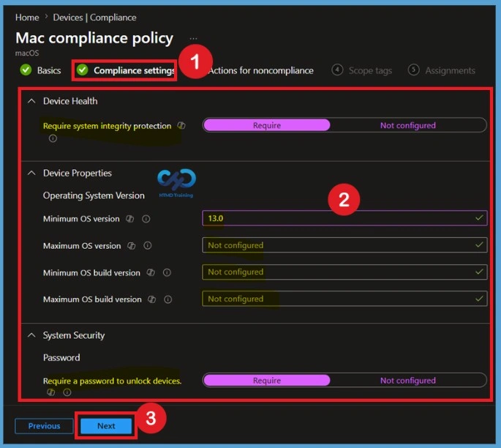Set password to unlock devices to Require
The image size is (501, 448).
point(267,380)
